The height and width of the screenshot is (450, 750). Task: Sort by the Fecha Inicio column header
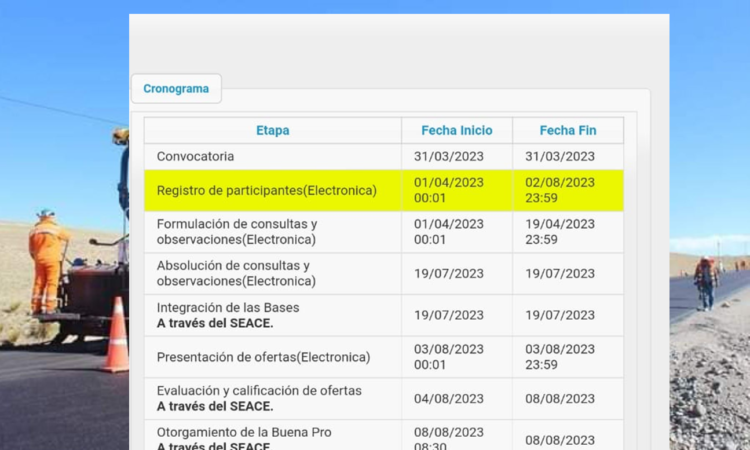click(x=457, y=130)
